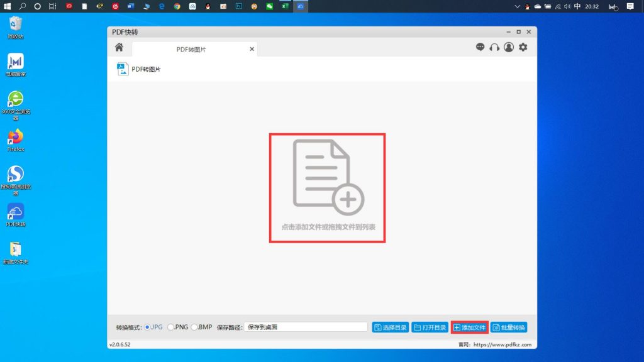This screenshot has width=644, height=362.
Task: Click the active PDF快转 taskbar icon
Action: (x=301, y=6)
